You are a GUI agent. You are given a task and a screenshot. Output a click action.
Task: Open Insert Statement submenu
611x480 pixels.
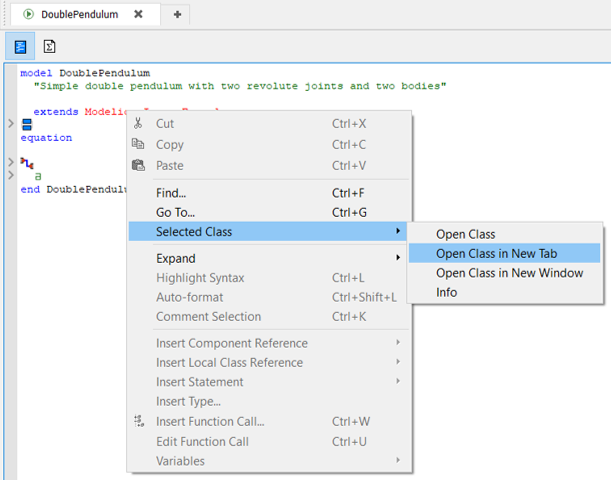(270, 382)
